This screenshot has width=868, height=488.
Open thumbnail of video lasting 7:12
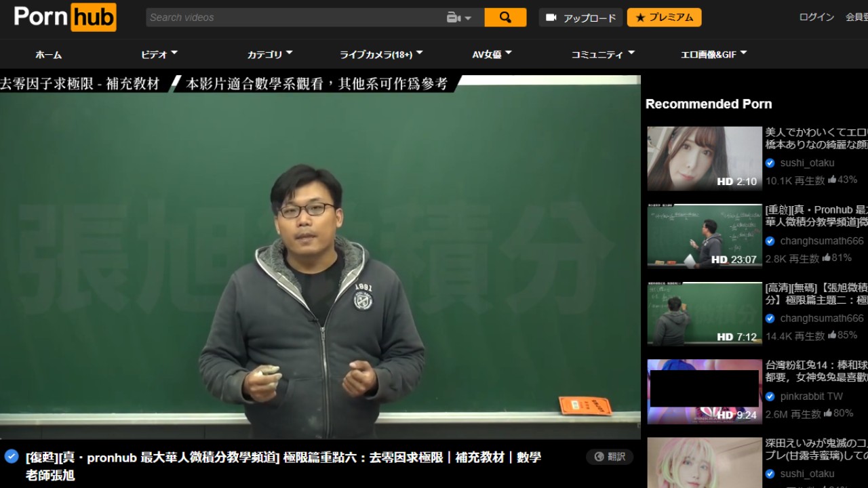(x=705, y=314)
